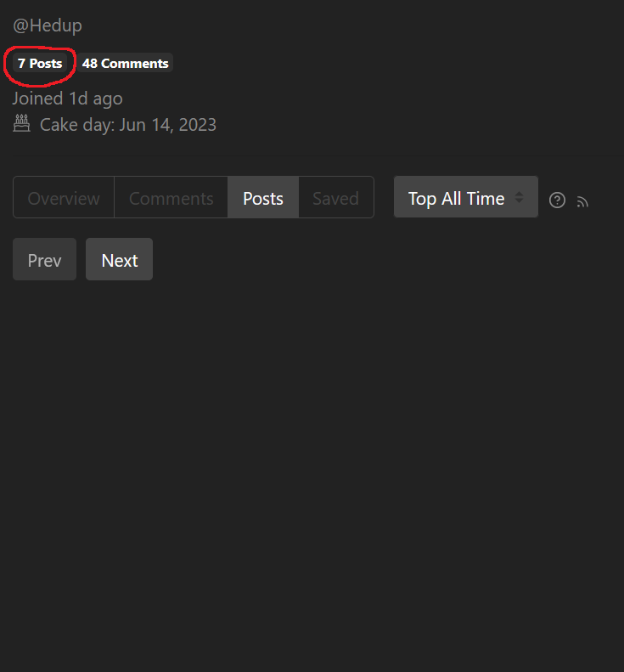Click the birthday cake icon
Image resolution: width=624 pixels, height=672 pixels.
pyautogui.click(x=21, y=123)
